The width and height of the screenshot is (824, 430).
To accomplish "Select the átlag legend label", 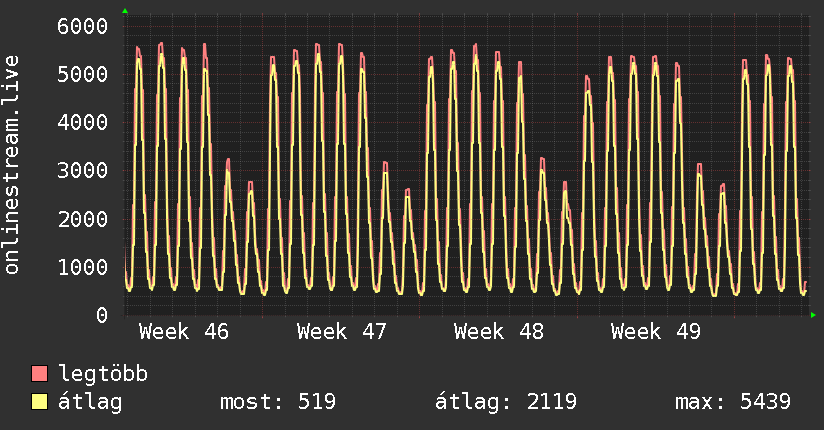I will (90, 403).
